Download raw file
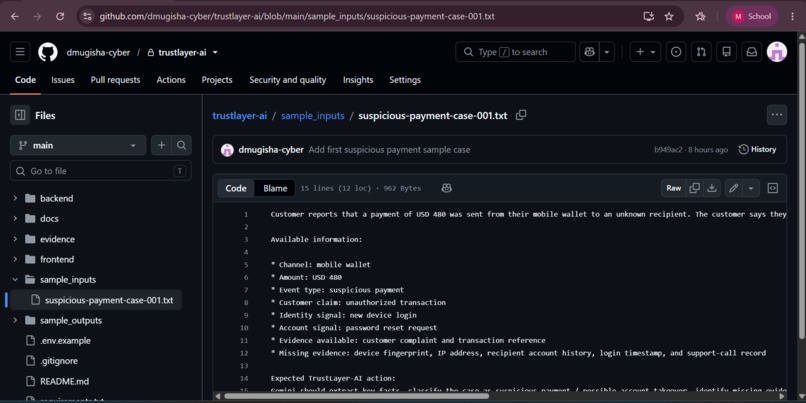 point(711,188)
